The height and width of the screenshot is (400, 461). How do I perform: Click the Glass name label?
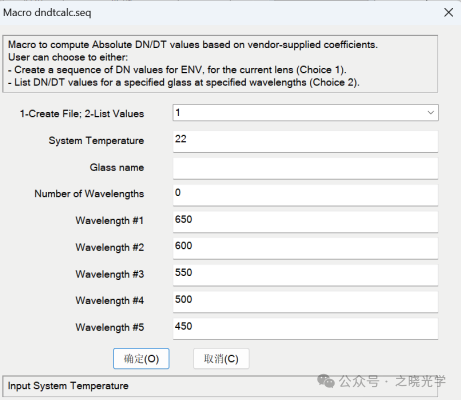pos(117,167)
